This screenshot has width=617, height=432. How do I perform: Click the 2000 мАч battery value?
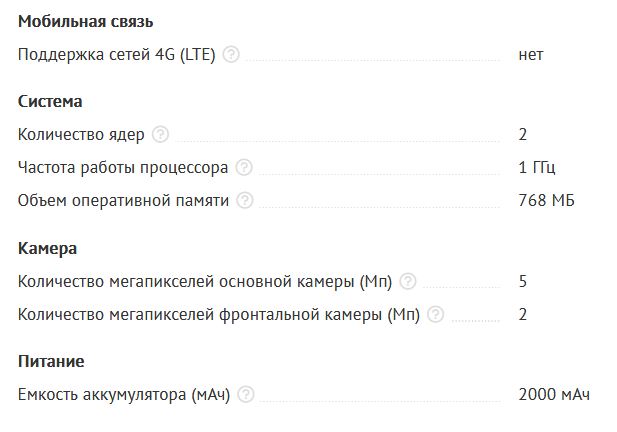tap(554, 394)
